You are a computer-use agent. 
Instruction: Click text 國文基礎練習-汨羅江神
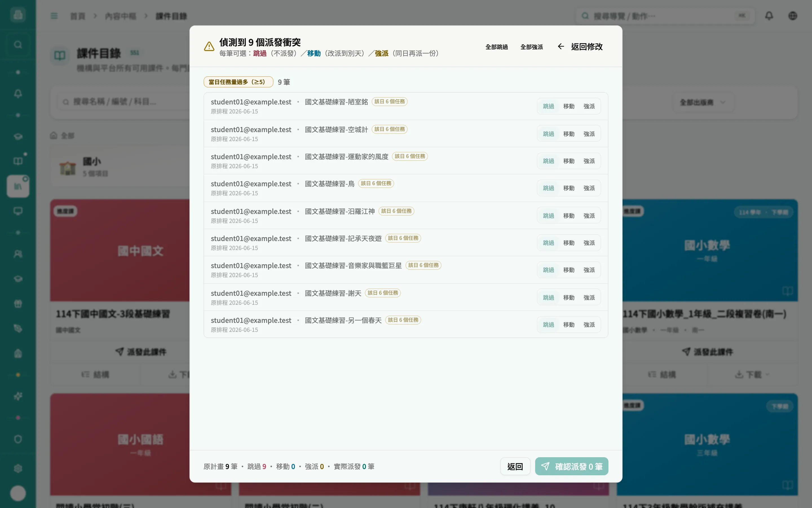(339, 211)
